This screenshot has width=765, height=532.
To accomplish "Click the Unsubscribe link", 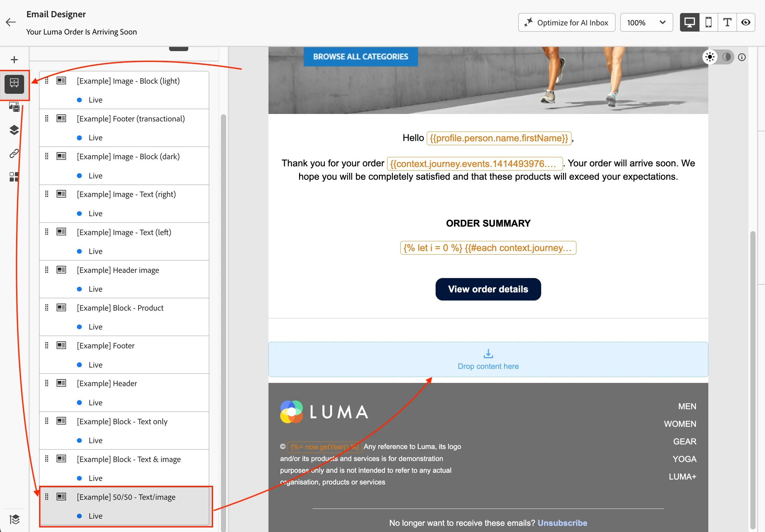I will pos(562,523).
